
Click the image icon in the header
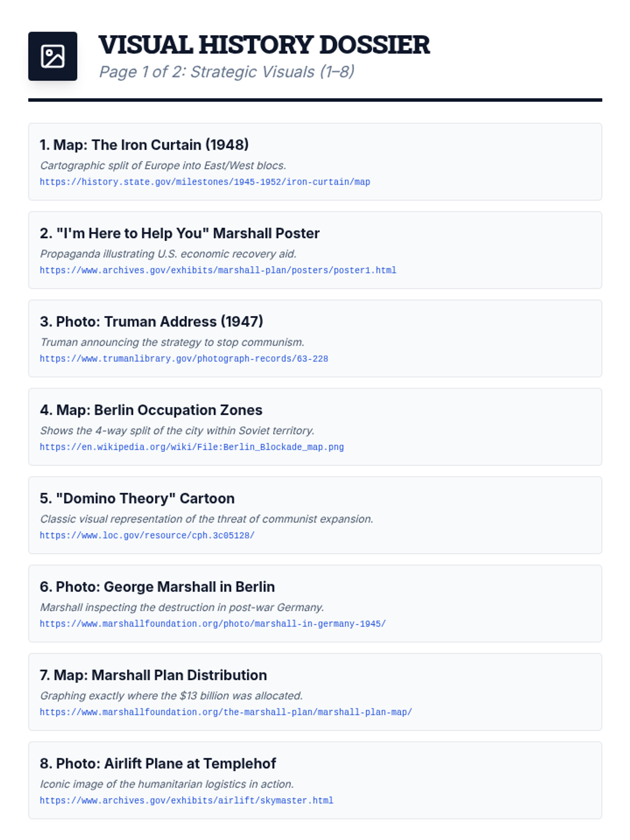tap(52, 56)
